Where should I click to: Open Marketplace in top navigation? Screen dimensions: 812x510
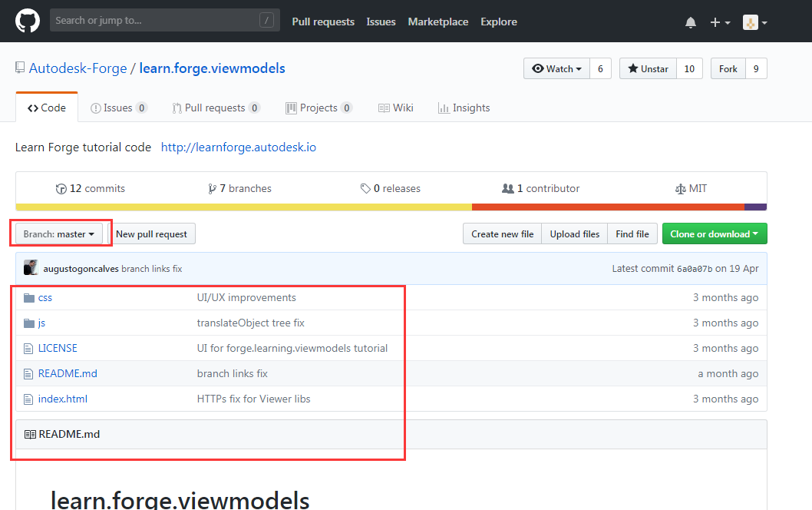pyautogui.click(x=438, y=22)
